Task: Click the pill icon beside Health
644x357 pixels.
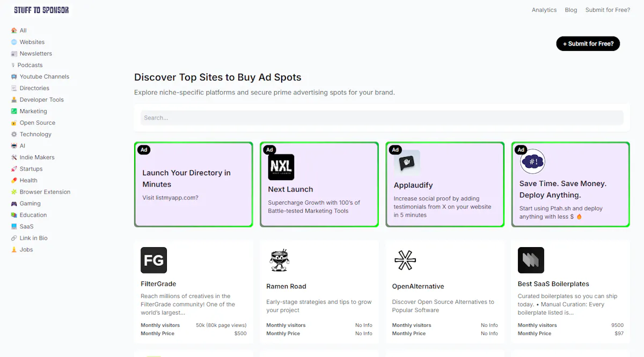Action: [14, 181]
